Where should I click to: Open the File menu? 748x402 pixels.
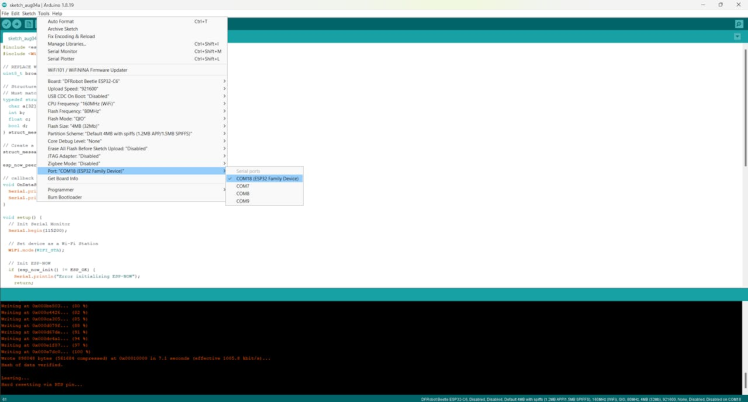(x=5, y=13)
